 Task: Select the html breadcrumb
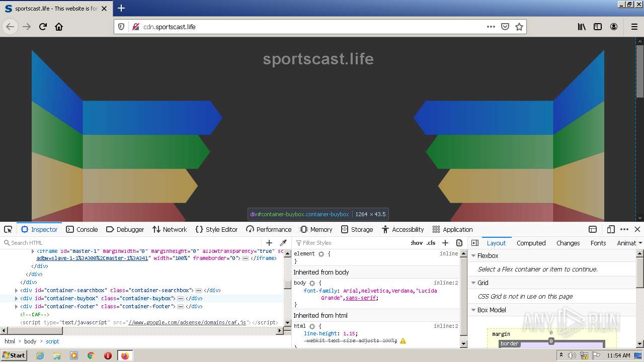click(x=10, y=341)
